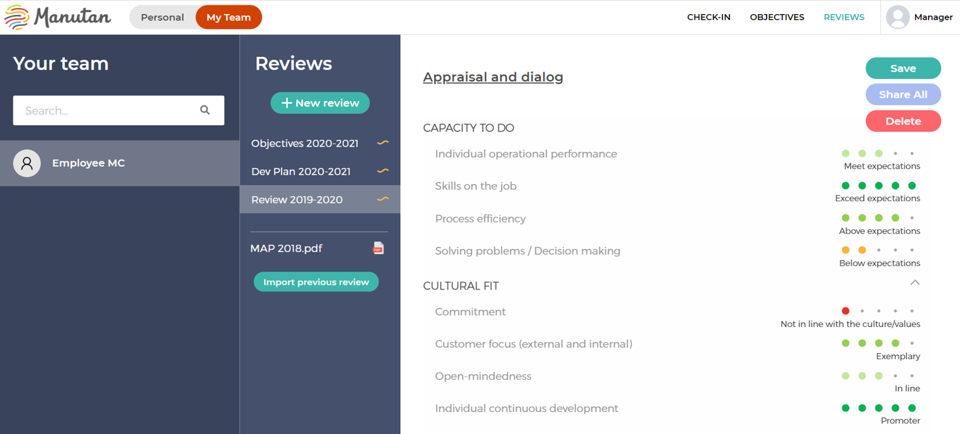This screenshot has height=434, width=960.
Task: Click status icon next to Review 2019-2020
Action: [382, 199]
